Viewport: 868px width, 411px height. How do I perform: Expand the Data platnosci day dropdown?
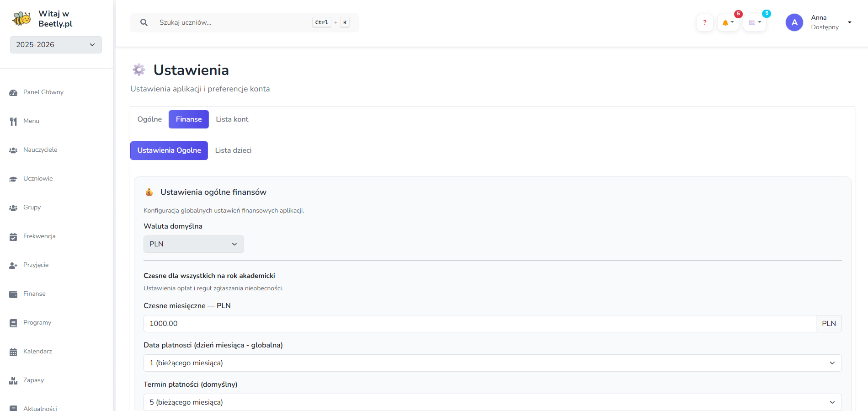(x=492, y=363)
